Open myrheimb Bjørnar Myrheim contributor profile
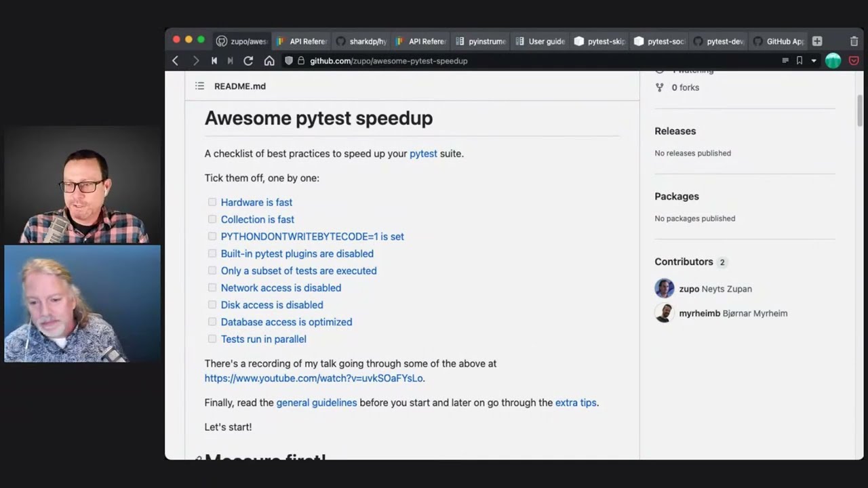This screenshot has width=868, height=488. (734, 313)
